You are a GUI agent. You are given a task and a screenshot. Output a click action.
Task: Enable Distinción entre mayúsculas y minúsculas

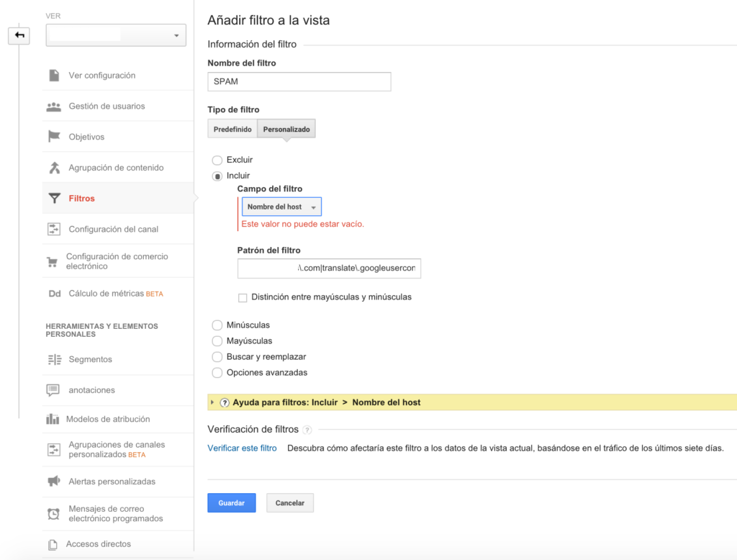(x=243, y=297)
